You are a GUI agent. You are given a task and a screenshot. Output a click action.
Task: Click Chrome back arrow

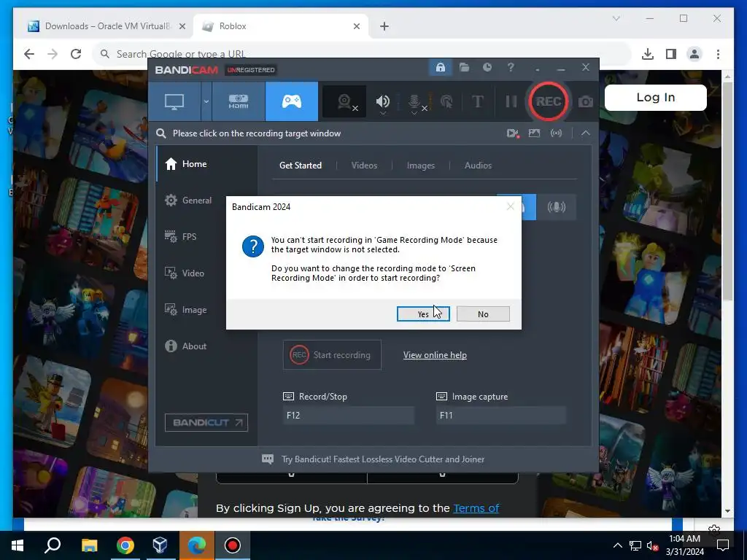29,54
